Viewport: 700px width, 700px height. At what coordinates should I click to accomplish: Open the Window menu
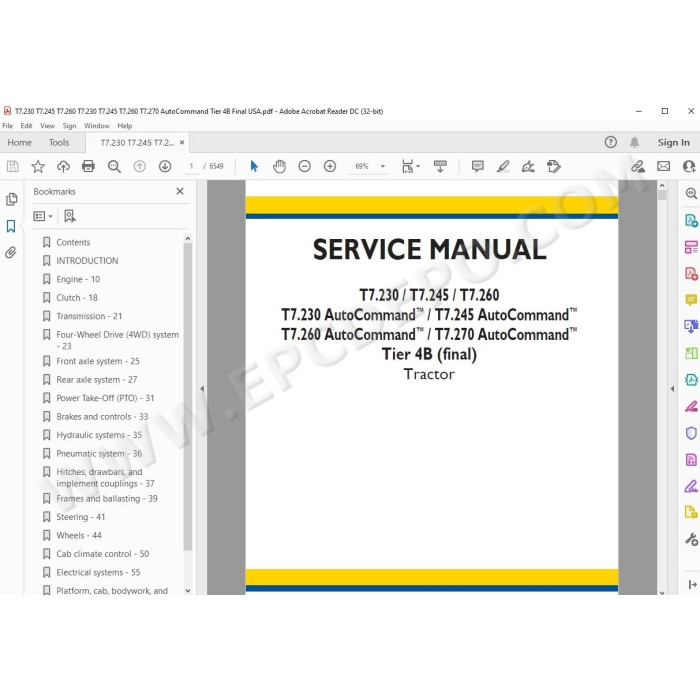pyautogui.click(x=96, y=126)
